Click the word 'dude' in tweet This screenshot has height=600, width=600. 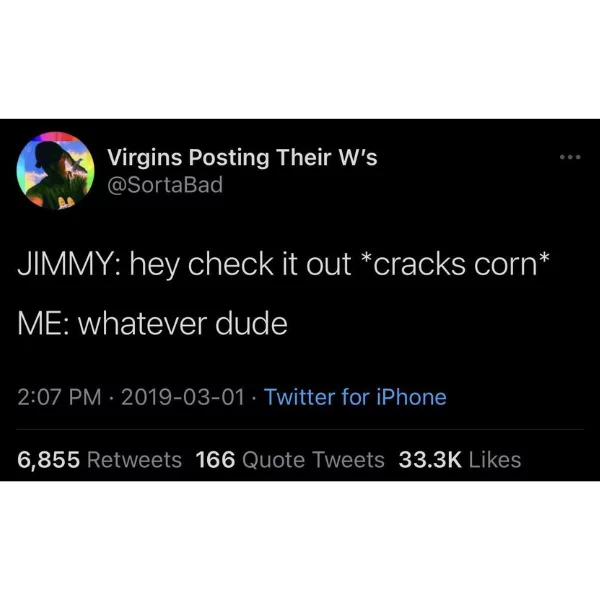(x=251, y=324)
